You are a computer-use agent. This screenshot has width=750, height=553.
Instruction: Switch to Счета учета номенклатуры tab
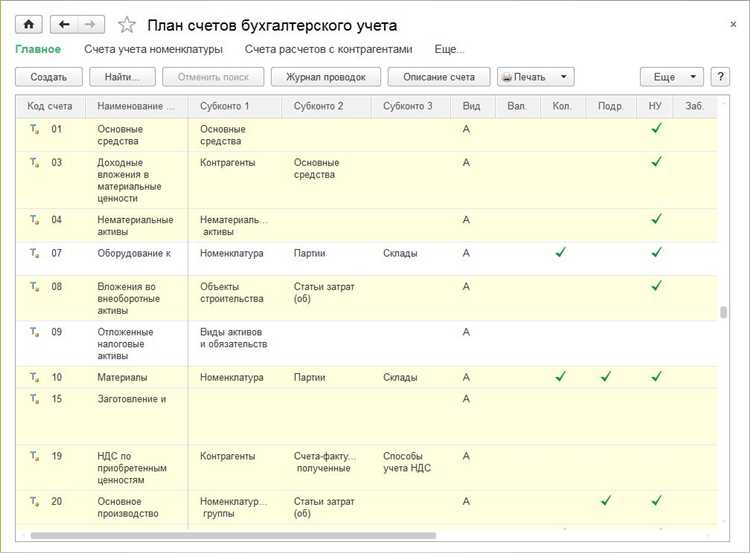tap(152, 49)
